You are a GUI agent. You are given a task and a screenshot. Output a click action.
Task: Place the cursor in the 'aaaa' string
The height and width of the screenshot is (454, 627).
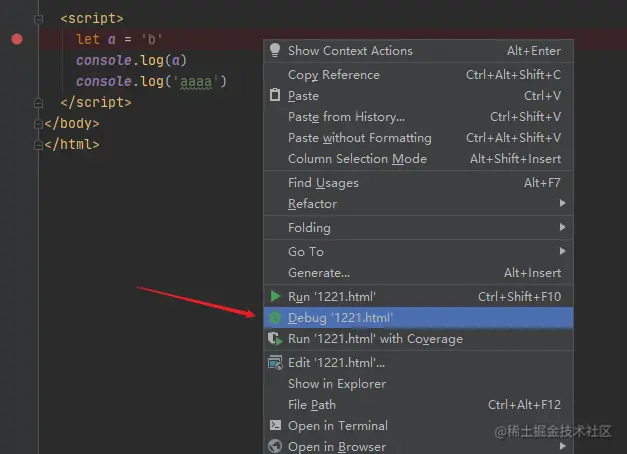tap(196, 82)
